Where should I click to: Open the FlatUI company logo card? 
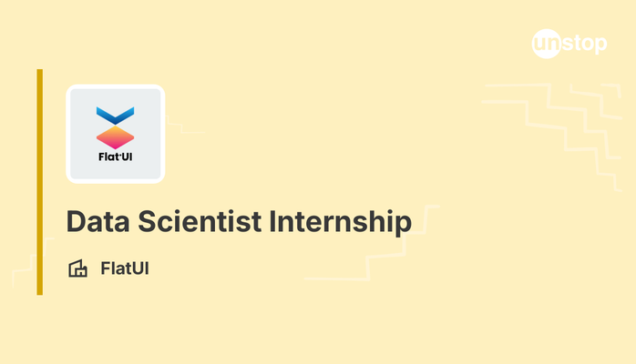coord(116,134)
